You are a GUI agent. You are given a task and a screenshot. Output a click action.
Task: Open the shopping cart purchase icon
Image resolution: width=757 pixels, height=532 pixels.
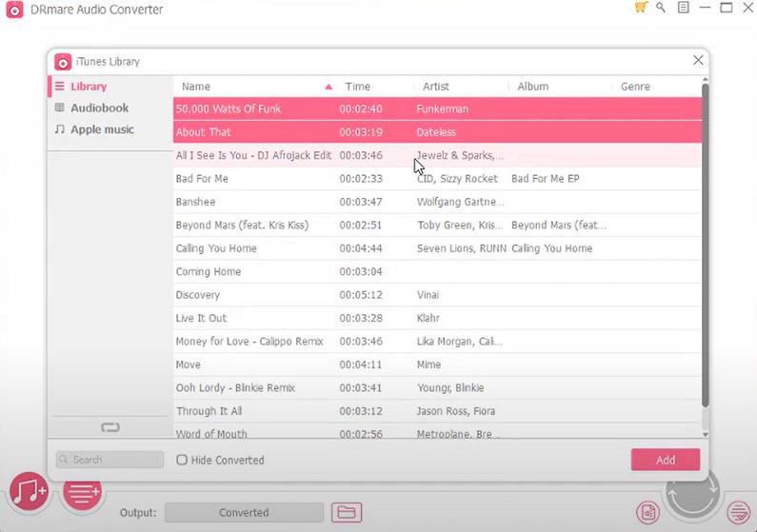[x=641, y=8]
